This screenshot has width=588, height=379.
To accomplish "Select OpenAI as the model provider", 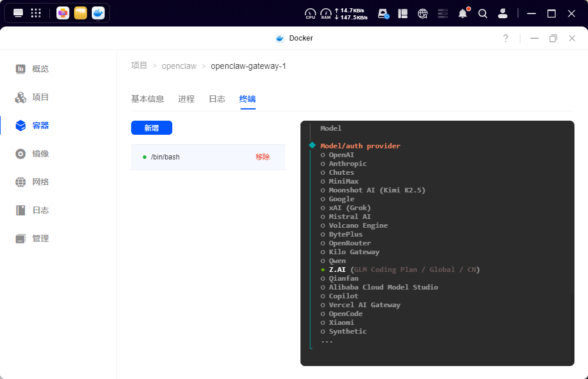I will (342, 154).
